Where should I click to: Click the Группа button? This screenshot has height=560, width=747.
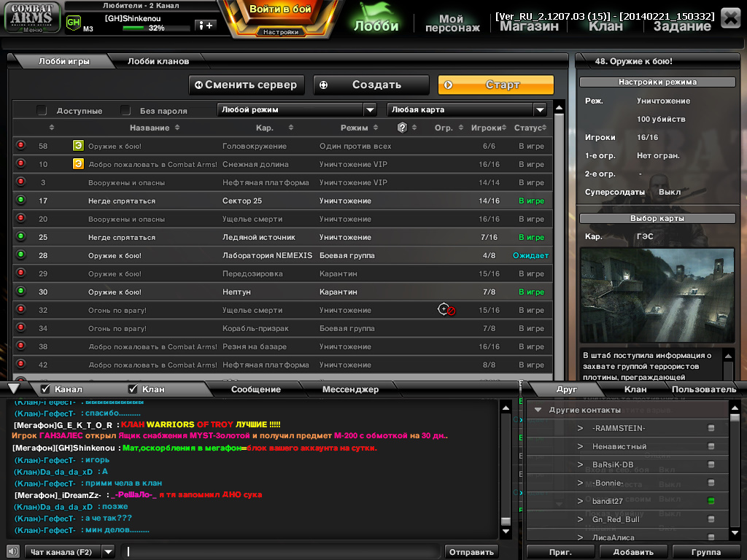(705, 552)
